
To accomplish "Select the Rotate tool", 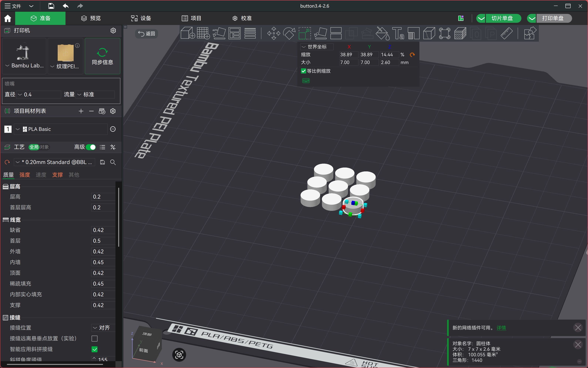I will coord(289,33).
